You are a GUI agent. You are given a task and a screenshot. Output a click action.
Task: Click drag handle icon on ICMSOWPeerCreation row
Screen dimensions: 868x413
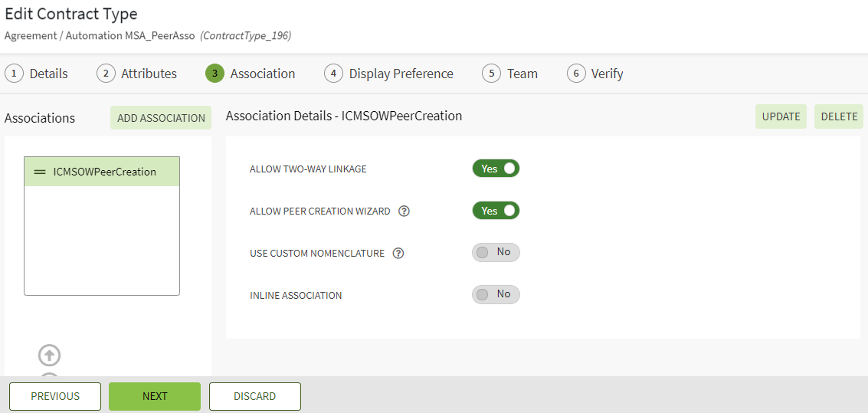[40, 172]
